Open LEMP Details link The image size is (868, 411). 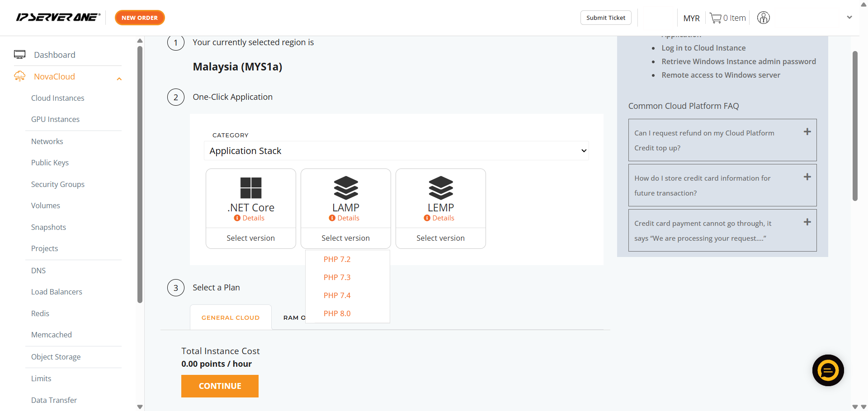coord(443,218)
